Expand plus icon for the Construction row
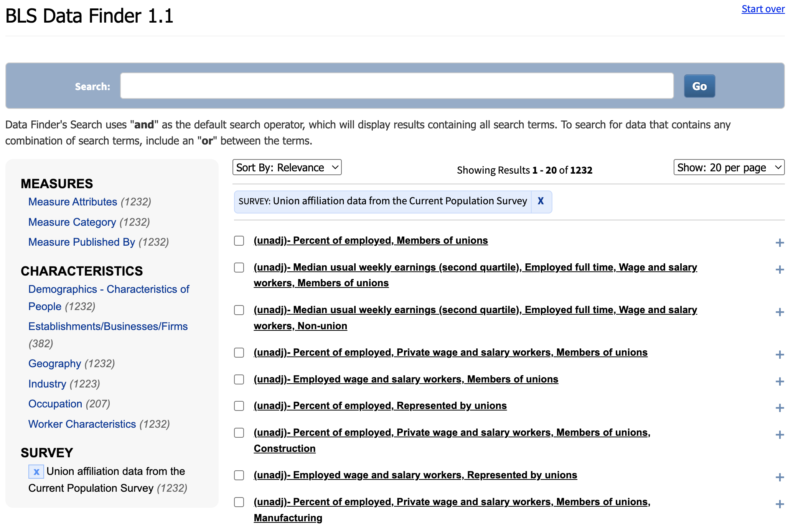 point(779,435)
